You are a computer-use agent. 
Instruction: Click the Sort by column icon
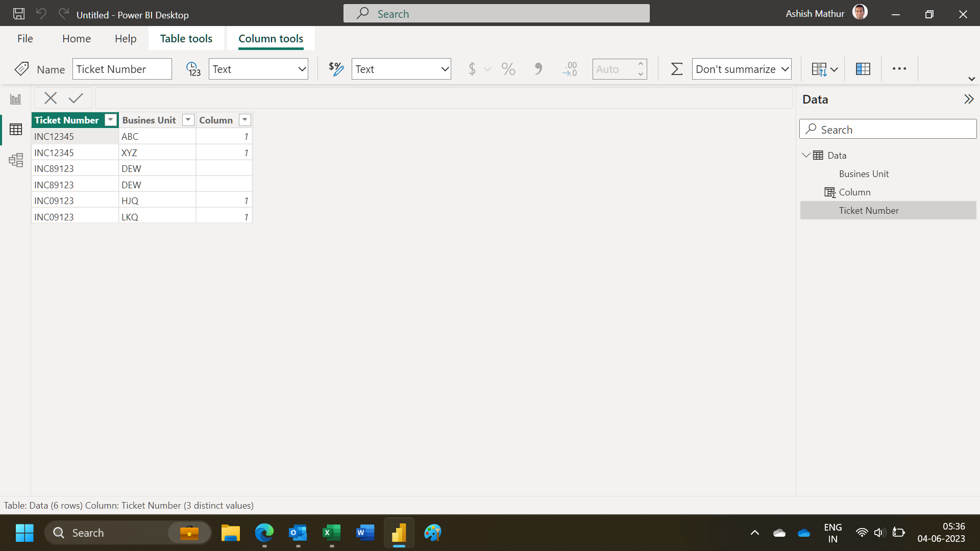[x=824, y=69]
